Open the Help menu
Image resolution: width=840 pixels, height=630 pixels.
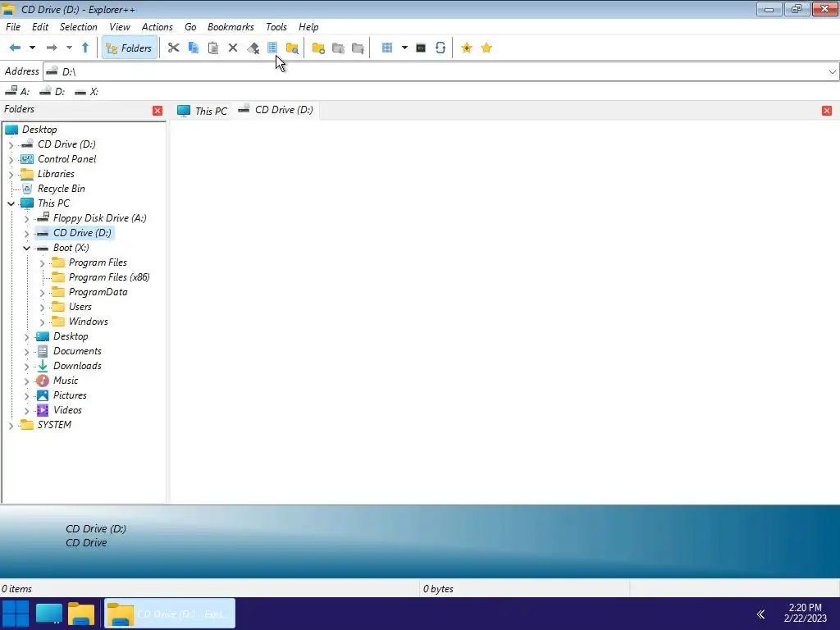(308, 27)
